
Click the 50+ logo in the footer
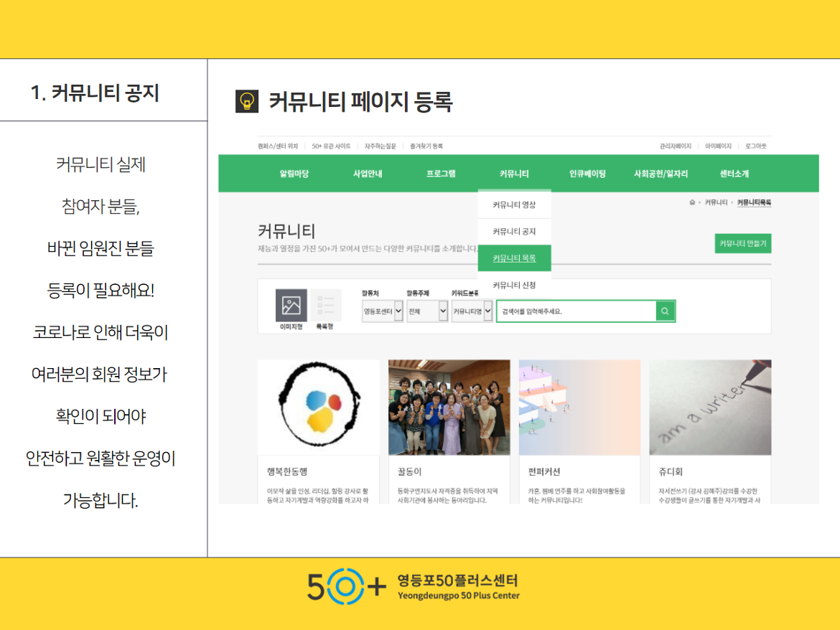point(347,587)
